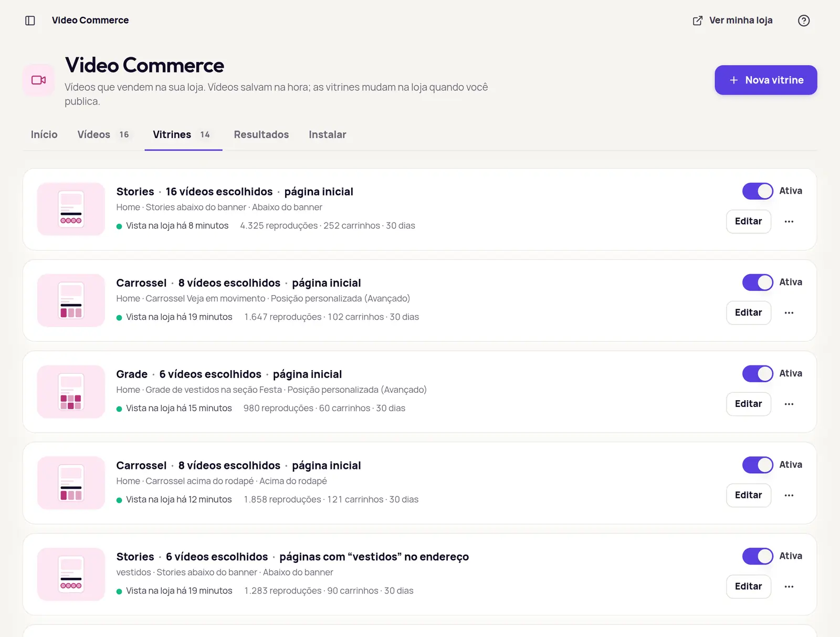Click 'páginas com "vestidos" no endereço' heading
The image size is (840, 637).
[x=374, y=557]
